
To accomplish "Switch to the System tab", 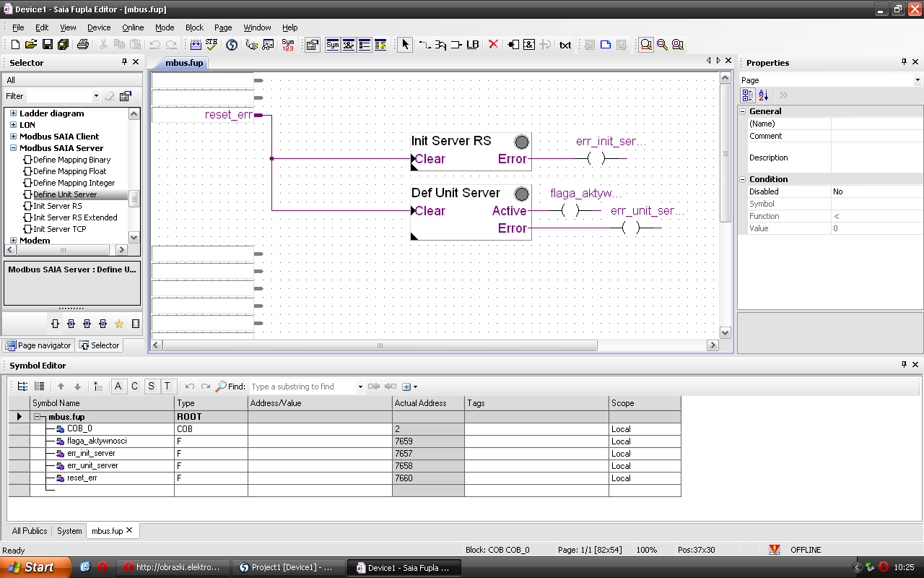I will 69,531.
